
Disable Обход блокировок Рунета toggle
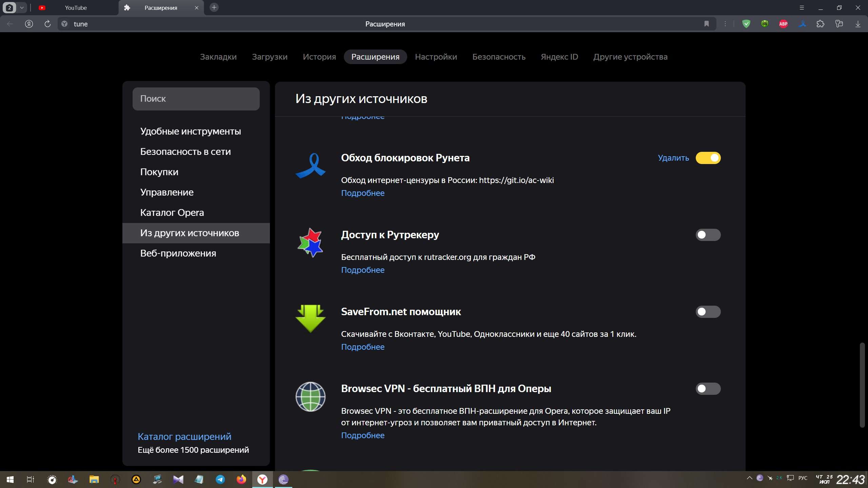(x=708, y=158)
